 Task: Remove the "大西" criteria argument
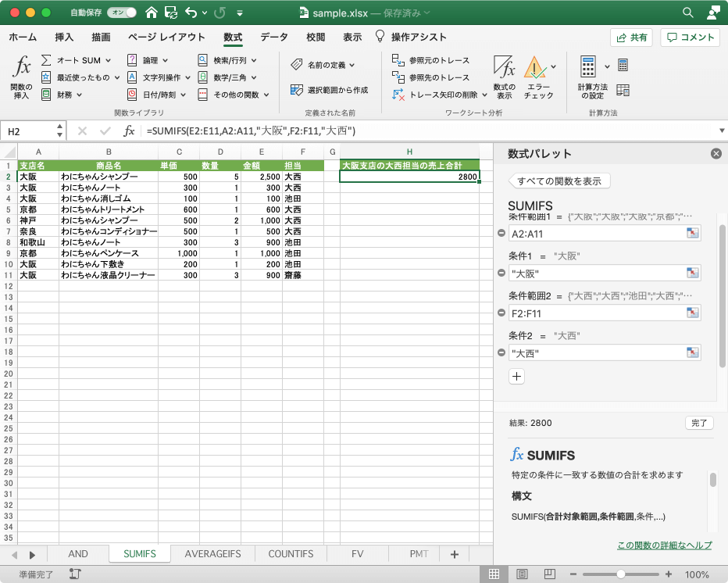point(501,352)
